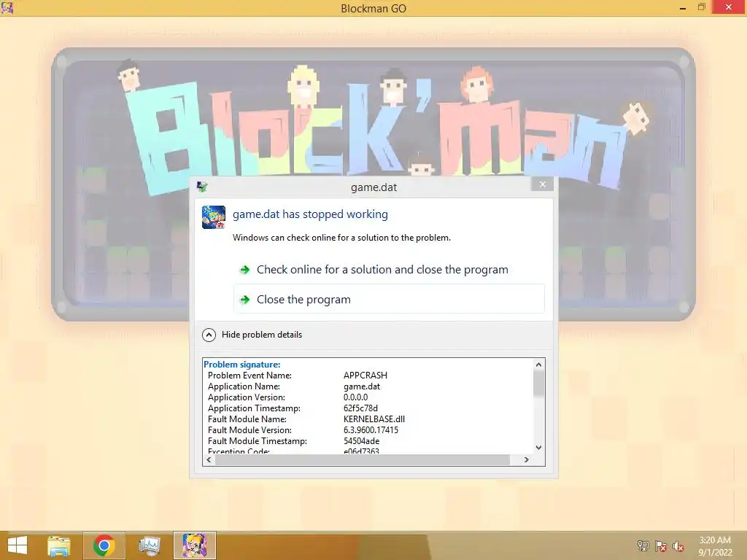Open the clock showing 3:20 AM

(x=715, y=546)
